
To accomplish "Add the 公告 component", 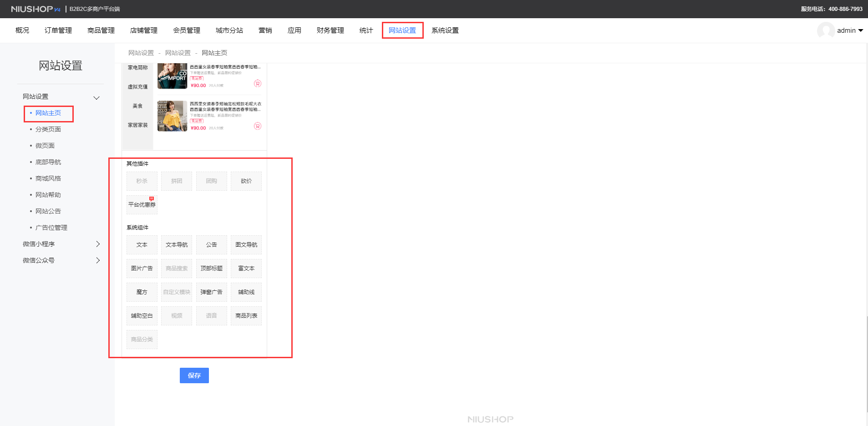I will 212,245.
